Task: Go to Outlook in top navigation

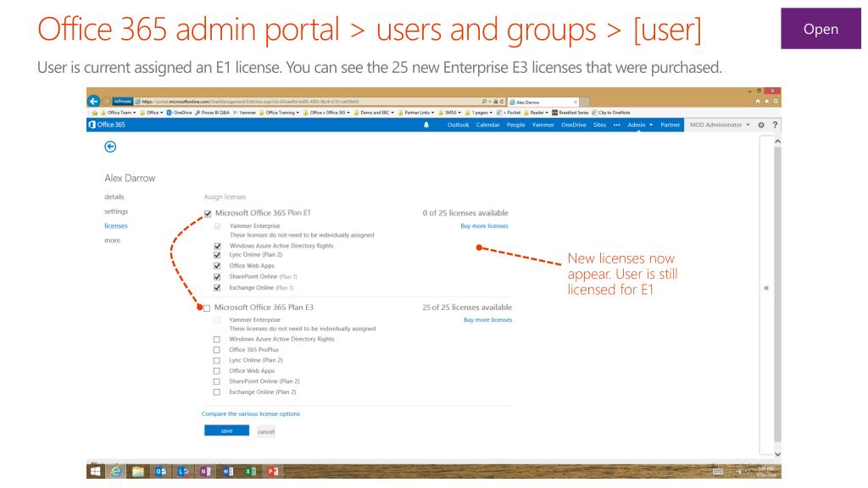Action: pos(458,125)
